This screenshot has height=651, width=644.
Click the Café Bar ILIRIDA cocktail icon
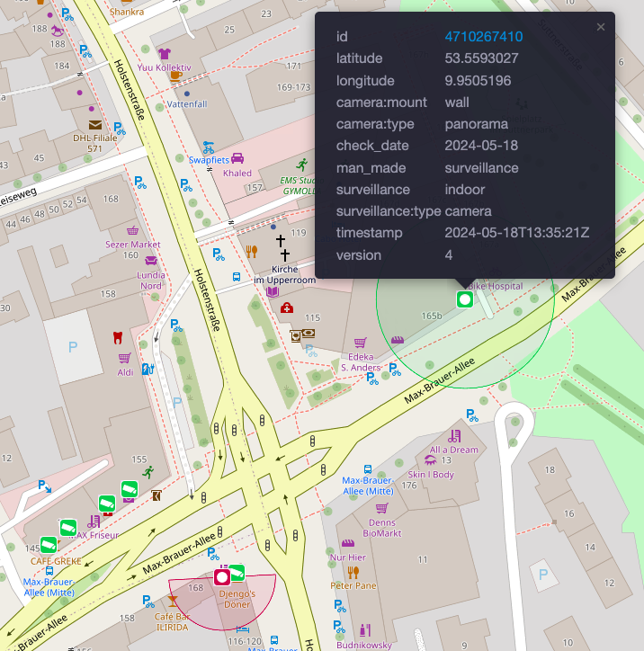pyautogui.click(x=174, y=600)
